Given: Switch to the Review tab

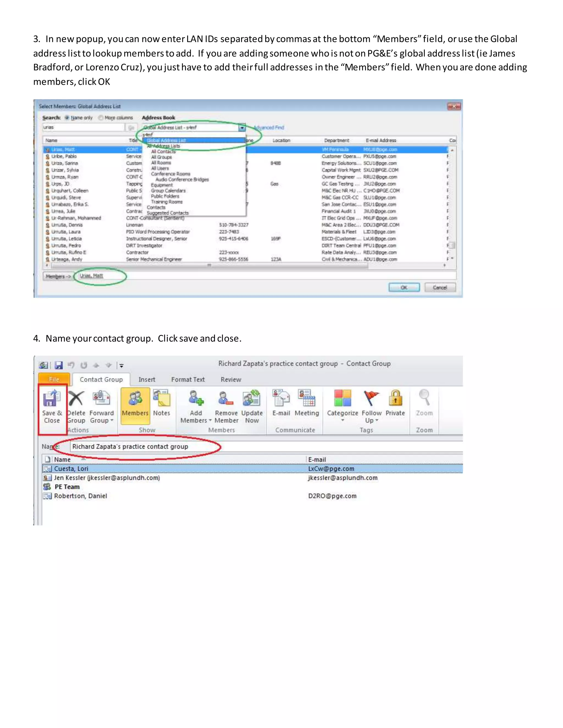Looking at the screenshot, I should click(231, 379).
